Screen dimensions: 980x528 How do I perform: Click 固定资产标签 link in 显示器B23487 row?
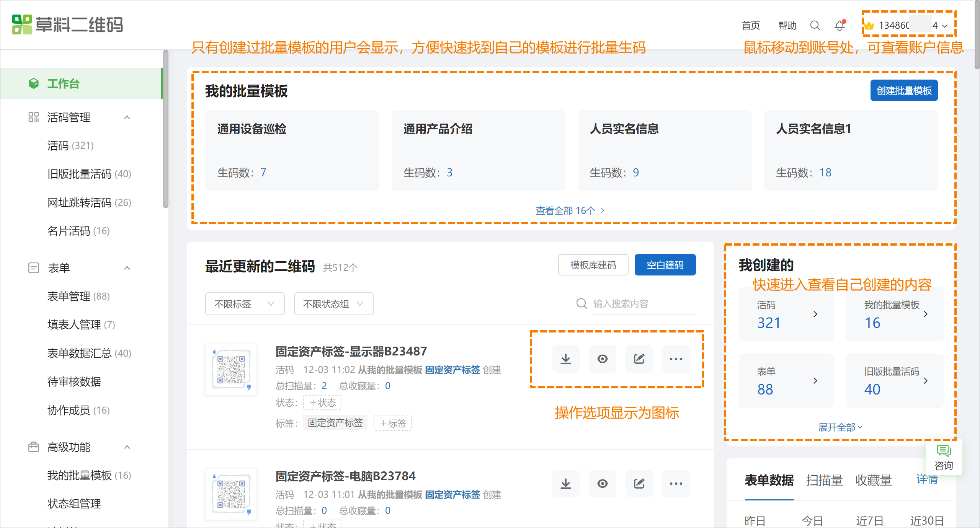pos(452,370)
